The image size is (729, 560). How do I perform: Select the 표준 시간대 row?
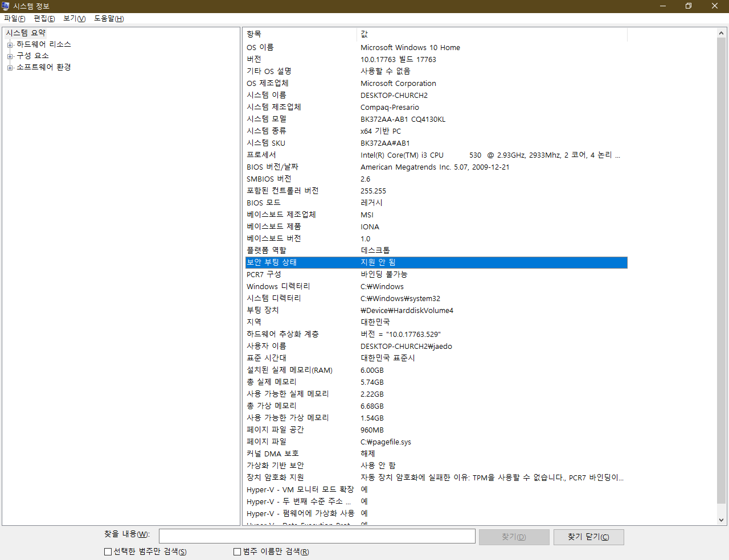coord(436,358)
